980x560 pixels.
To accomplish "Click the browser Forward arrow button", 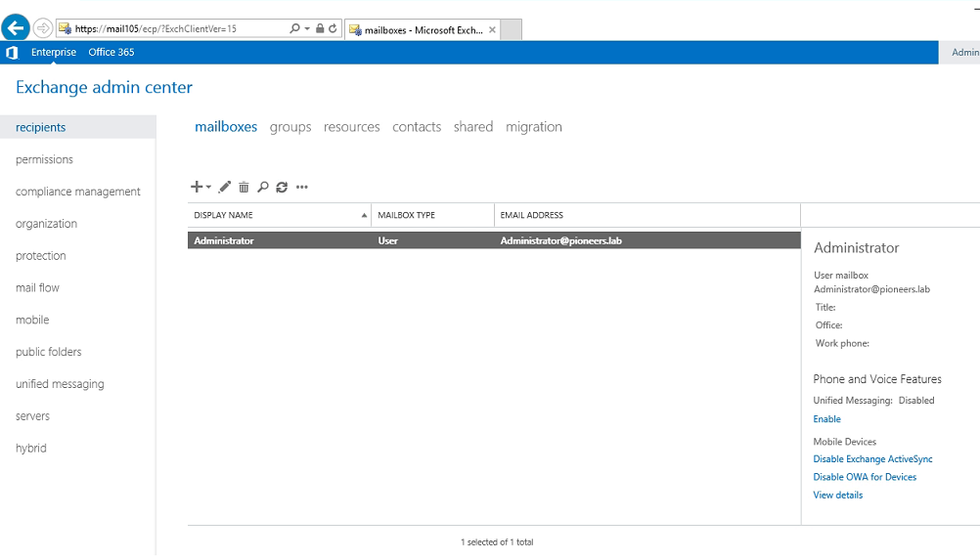I will click(x=42, y=28).
